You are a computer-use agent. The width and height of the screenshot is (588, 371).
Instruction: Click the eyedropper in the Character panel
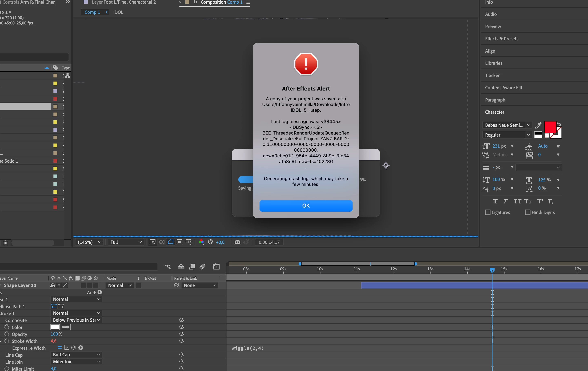[x=538, y=125]
